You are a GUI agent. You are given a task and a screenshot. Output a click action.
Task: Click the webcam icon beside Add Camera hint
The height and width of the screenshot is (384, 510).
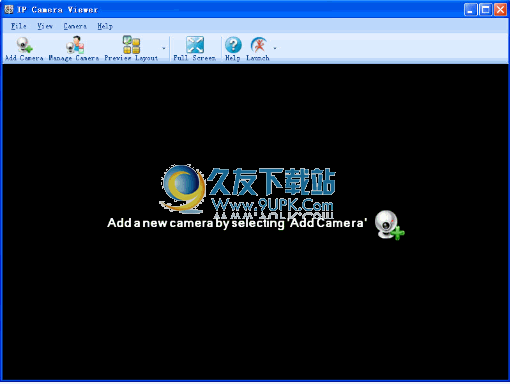point(389,225)
